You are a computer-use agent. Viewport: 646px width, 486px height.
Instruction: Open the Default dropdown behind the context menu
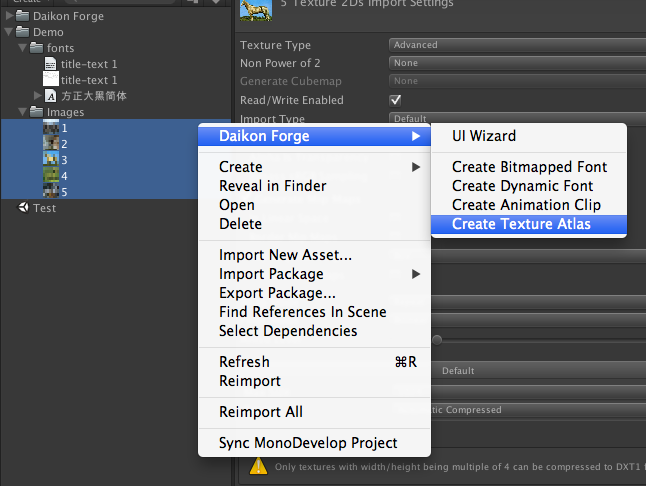pos(538,371)
